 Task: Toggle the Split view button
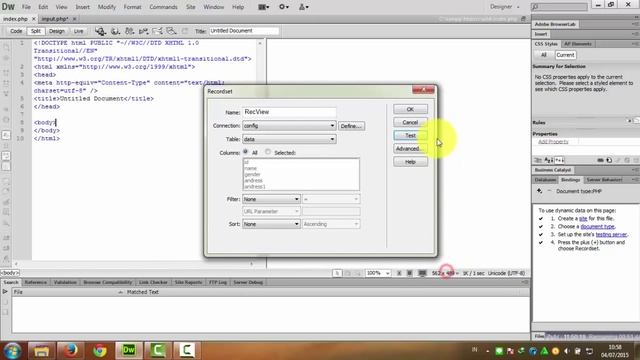pyautogui.click(x=36, y=31)
